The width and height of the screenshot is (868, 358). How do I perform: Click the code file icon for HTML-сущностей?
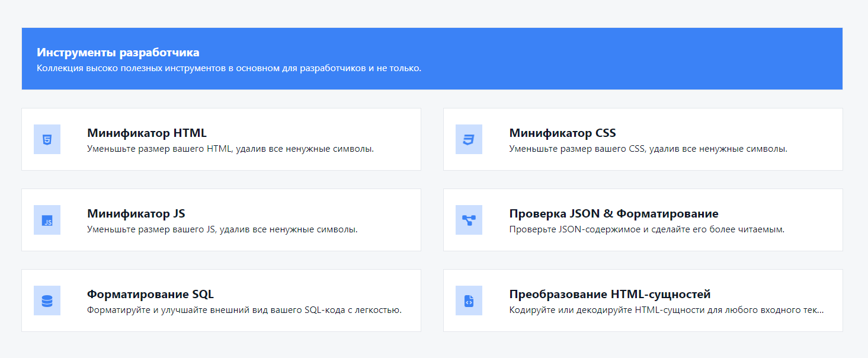[x=469, y=301]
